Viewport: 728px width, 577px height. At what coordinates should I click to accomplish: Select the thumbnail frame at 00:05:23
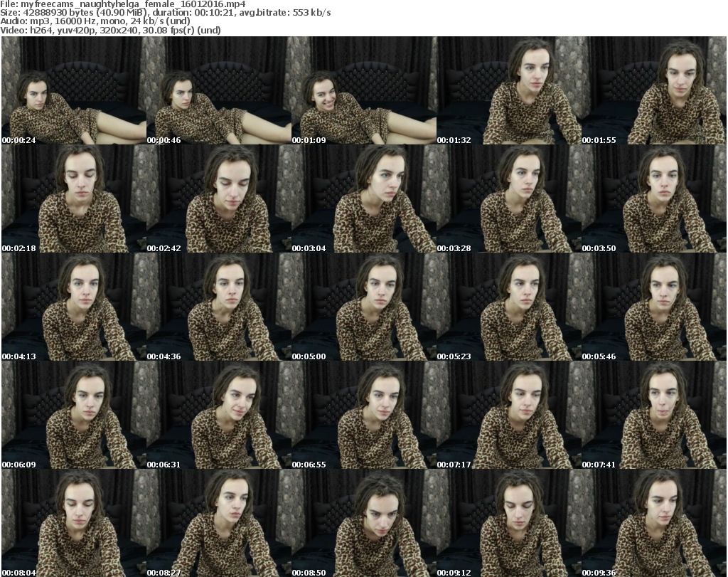[509, 307]
